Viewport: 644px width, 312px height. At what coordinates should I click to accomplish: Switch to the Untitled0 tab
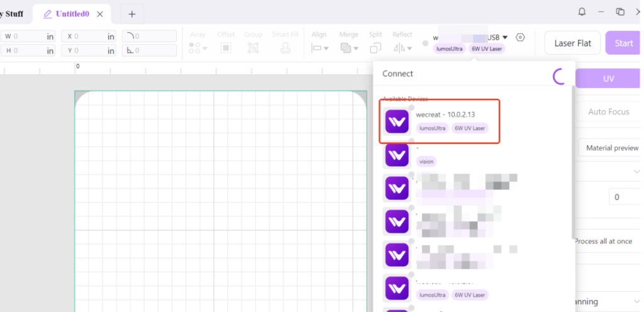click(72, 14)
